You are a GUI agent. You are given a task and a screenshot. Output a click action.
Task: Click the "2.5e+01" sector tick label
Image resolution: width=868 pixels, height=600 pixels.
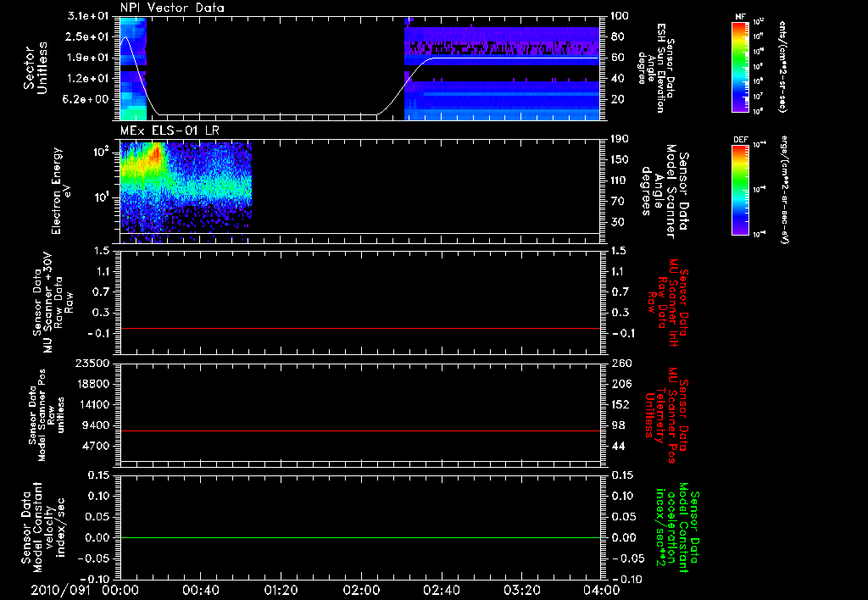pyautogui.click(x=88, y=36)
